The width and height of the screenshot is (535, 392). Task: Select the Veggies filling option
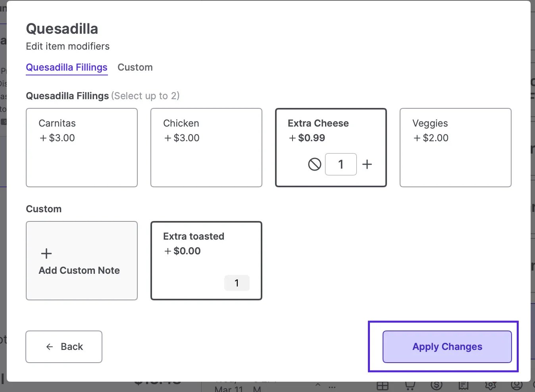(456, 148)
